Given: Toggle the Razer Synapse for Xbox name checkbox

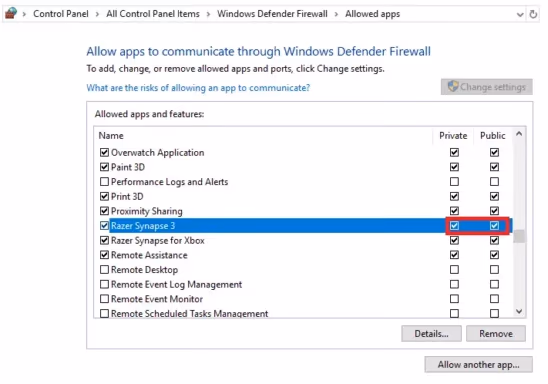Looking at the screenshot, I should [x=104, y=240].
